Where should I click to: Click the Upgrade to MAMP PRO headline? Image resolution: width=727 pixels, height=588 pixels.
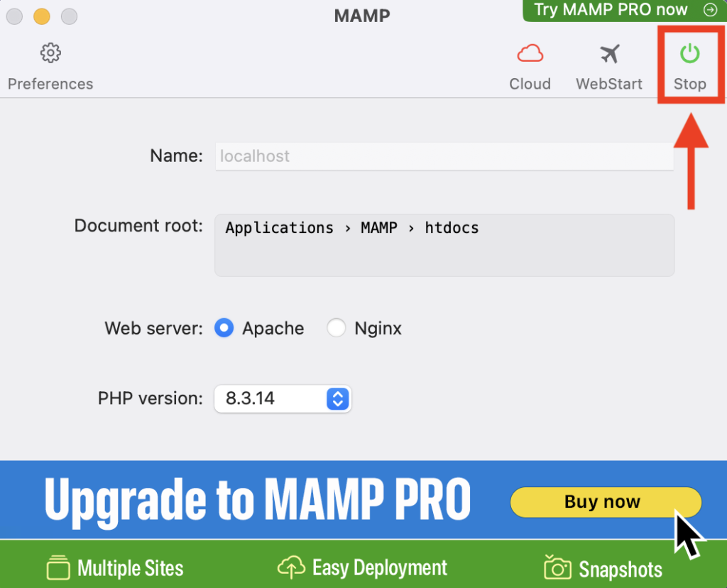pyautogui.click(x=258, y=501)
